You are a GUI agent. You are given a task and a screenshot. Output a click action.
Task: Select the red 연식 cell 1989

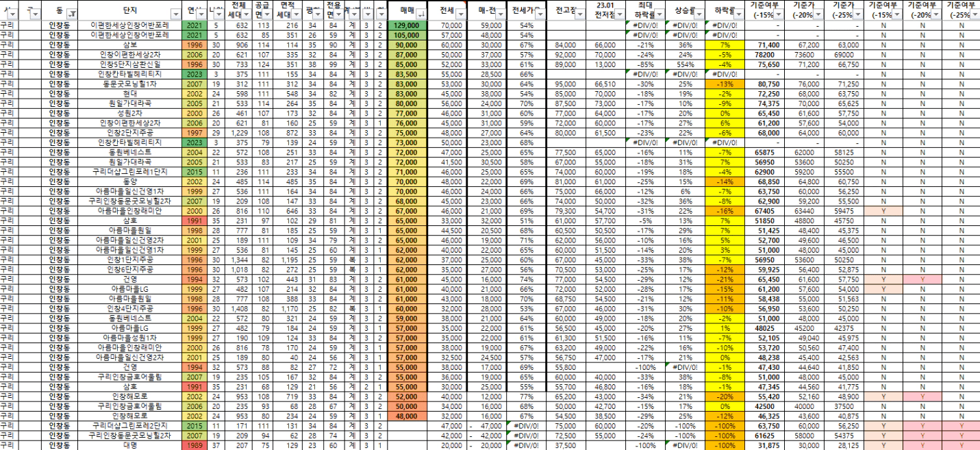point(194,445)
